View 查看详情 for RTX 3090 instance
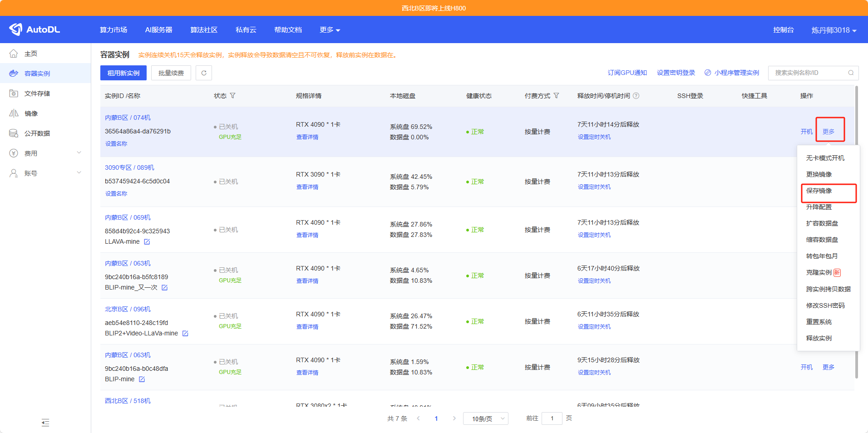 [x=307, y=187]
